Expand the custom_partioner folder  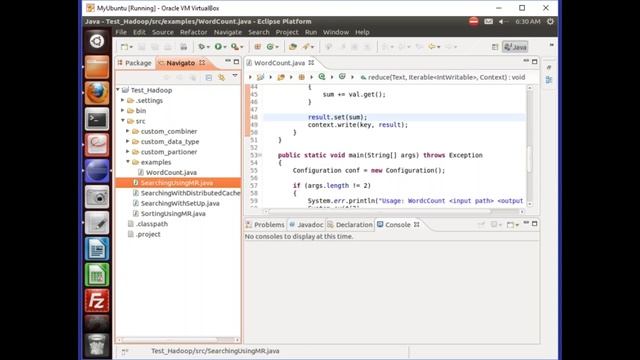pos(128,151)
